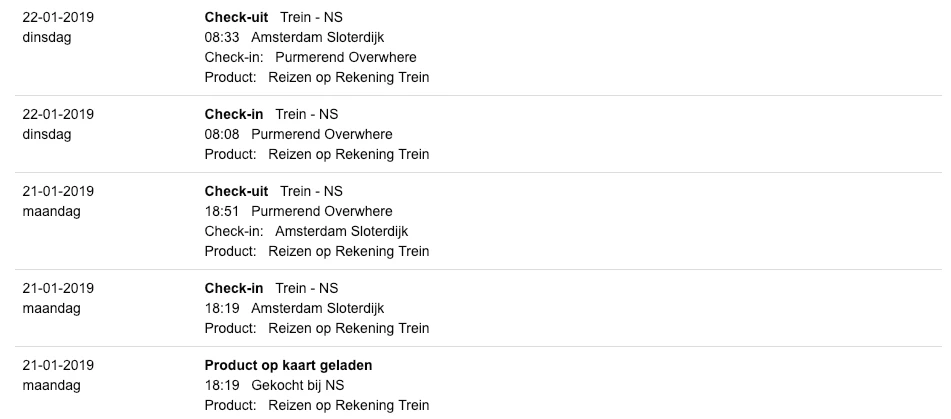Click the date of the 08:08 check-in
951x419 pixels.
[x=58, y=114]
